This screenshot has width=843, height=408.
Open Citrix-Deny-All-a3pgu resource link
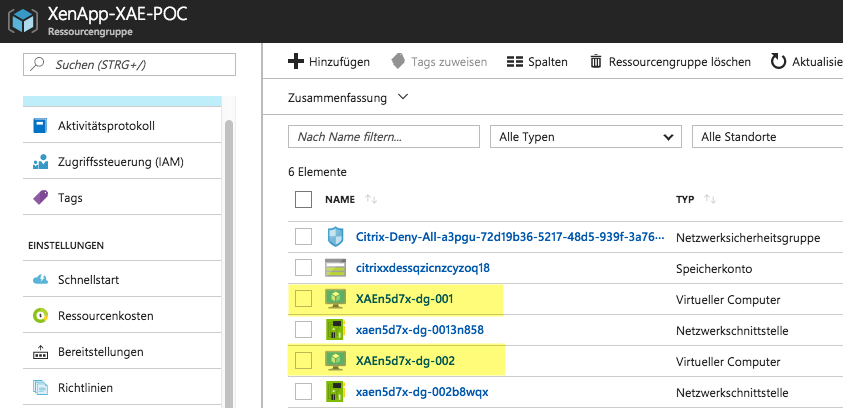(x=510, y=237)
